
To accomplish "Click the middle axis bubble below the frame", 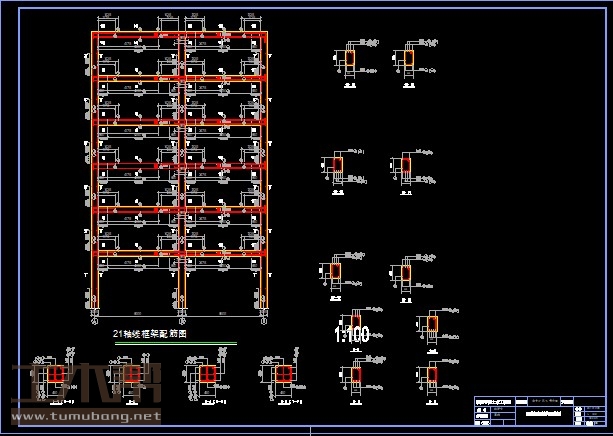I will (181, 322).
